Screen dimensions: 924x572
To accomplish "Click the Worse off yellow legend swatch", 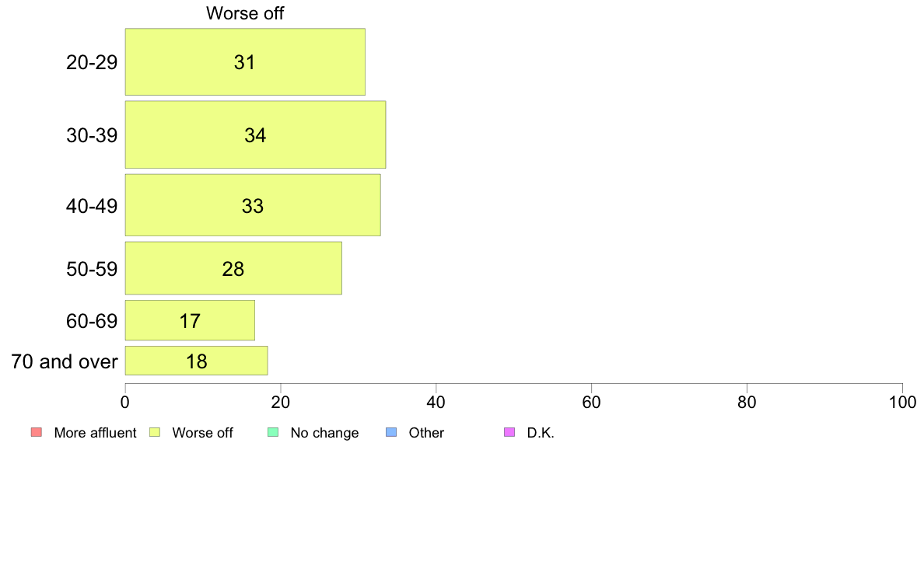I will point(155,432).
